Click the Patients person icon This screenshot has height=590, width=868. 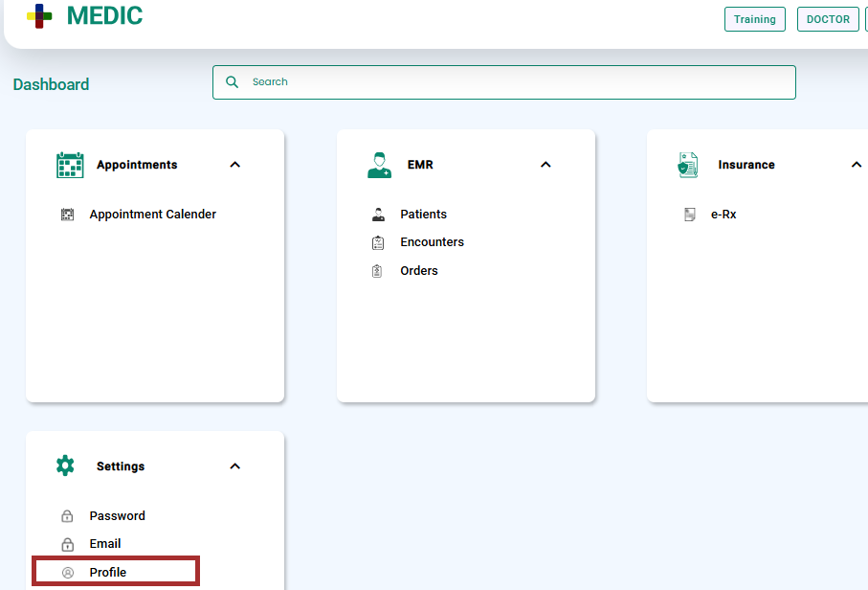[x=378, y=215]
